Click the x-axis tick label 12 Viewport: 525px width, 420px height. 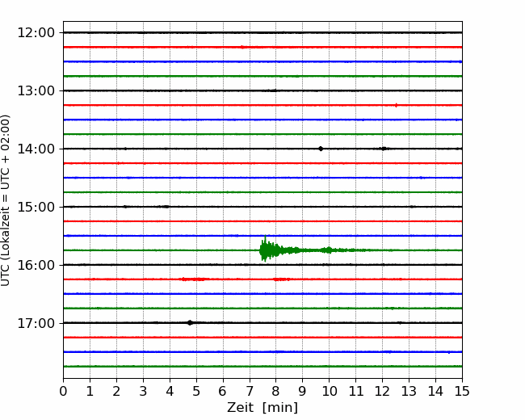click(382, 391)
